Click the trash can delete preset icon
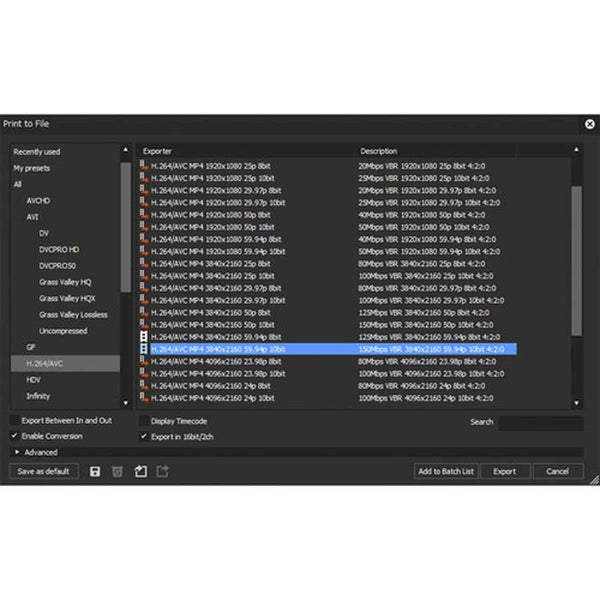600x600 pixels. pyautogui.click(x=118, y=471)
